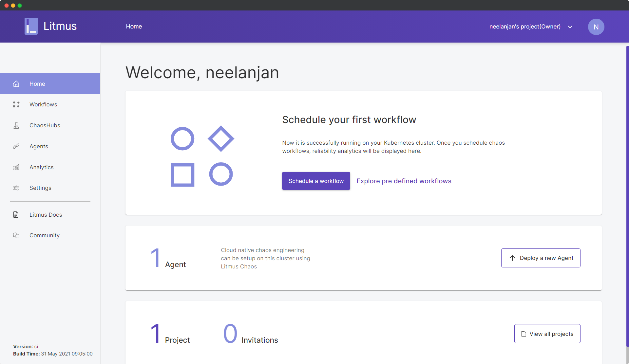Click the Cloud native chaos engineering description
Image resolution: width=629 pixels, height=364 pixels.
(x=265, y=258)
